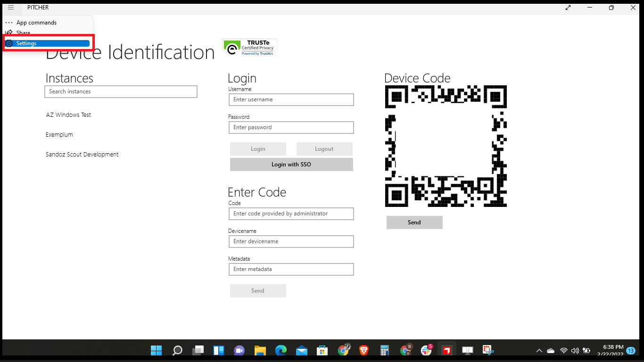Click the Username input field
This screenshot has width=644, height=362.
291,99
